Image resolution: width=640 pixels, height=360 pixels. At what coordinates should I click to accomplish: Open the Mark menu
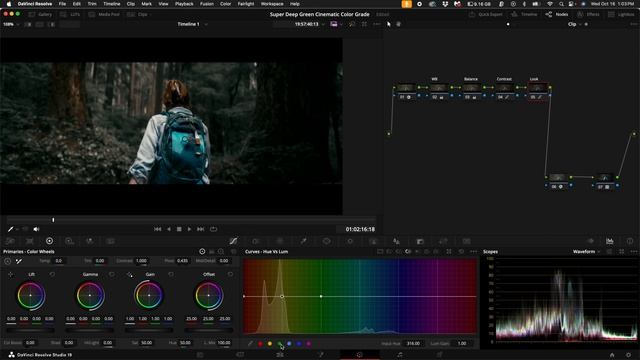[147, 4]
